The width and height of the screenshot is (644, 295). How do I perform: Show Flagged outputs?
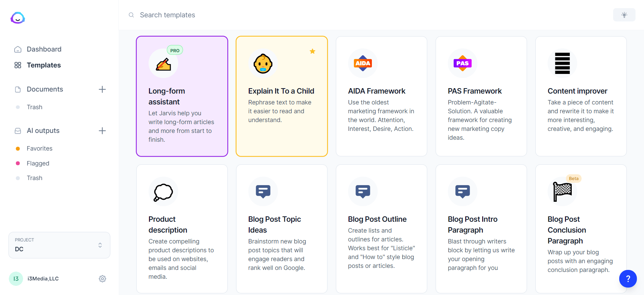38,163
